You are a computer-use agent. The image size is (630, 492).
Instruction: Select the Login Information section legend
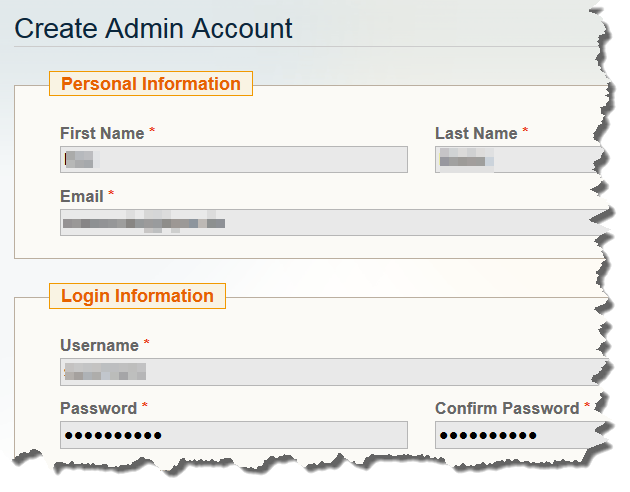(x=137, y=296)
